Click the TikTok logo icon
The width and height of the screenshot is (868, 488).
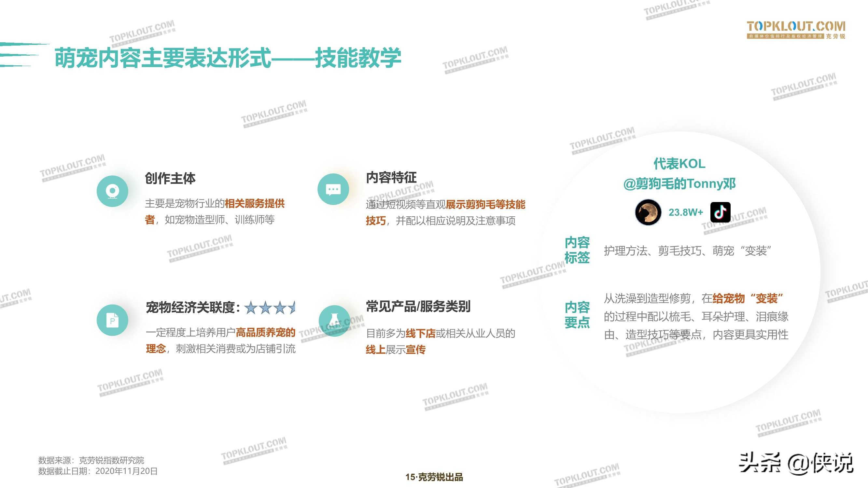720,212
